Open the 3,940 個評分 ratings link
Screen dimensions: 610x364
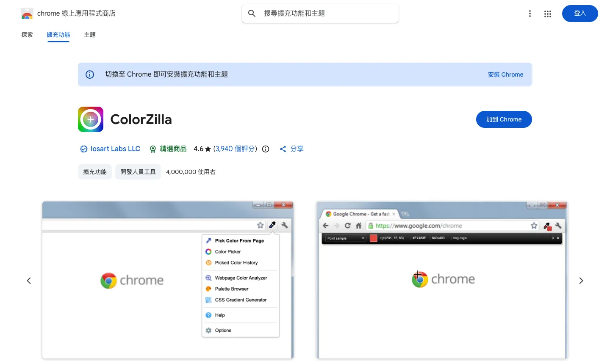pyautogui.click(x=235, y=149)
